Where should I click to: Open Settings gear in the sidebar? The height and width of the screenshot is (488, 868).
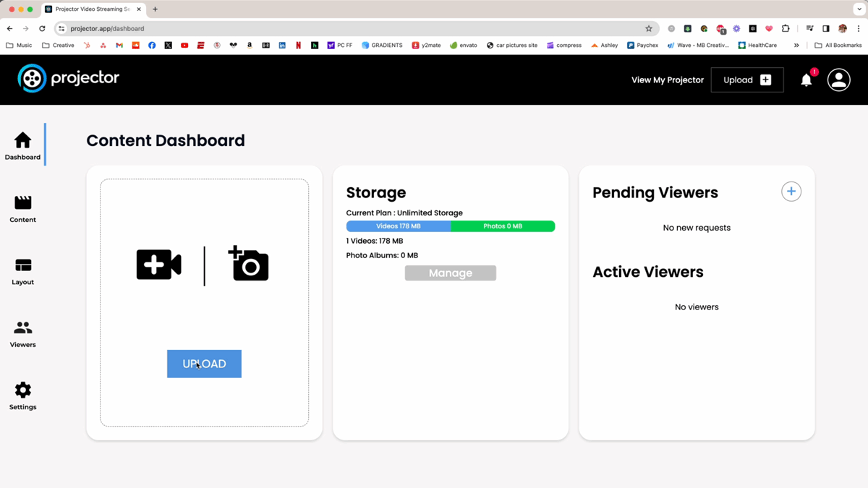[23, 396]
